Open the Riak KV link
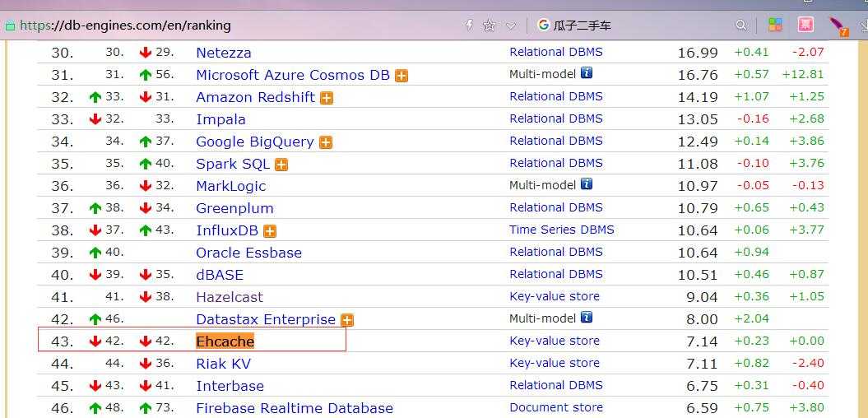This screenshot has width=868, height=418. 223,364
